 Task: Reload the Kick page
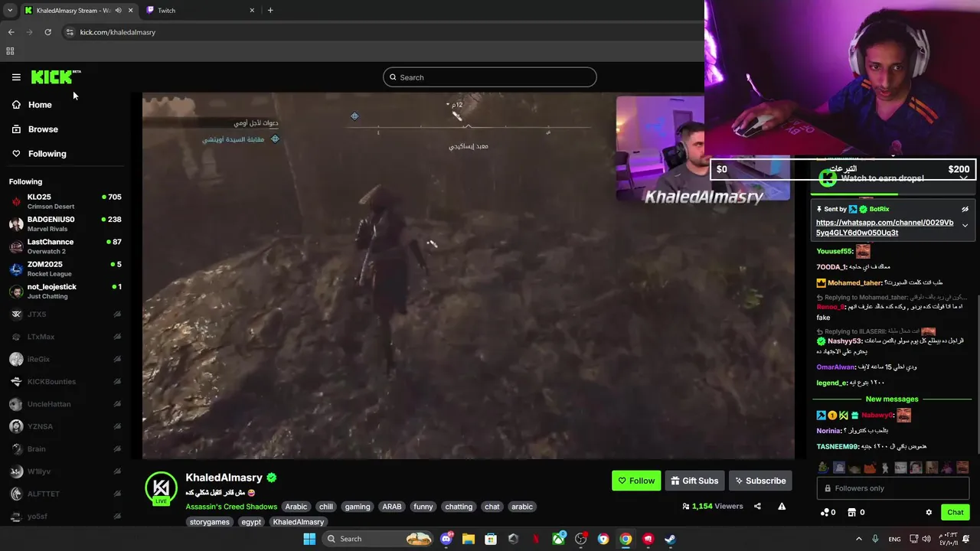point(47,32)
